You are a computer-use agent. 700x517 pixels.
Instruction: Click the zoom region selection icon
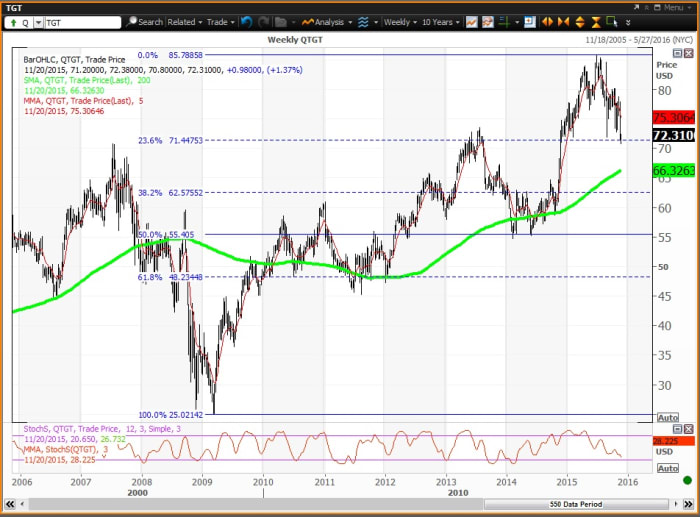(612, 22)
